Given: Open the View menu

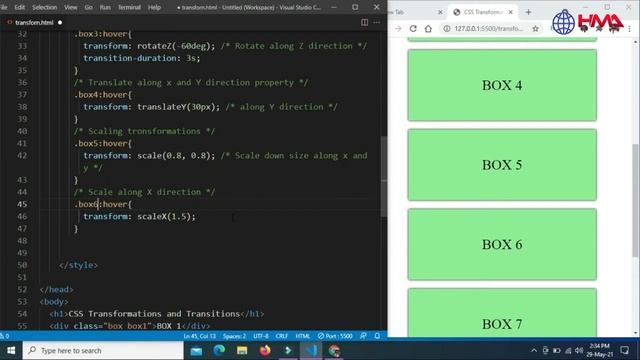Looking at the screenshot, I should 70,7.
